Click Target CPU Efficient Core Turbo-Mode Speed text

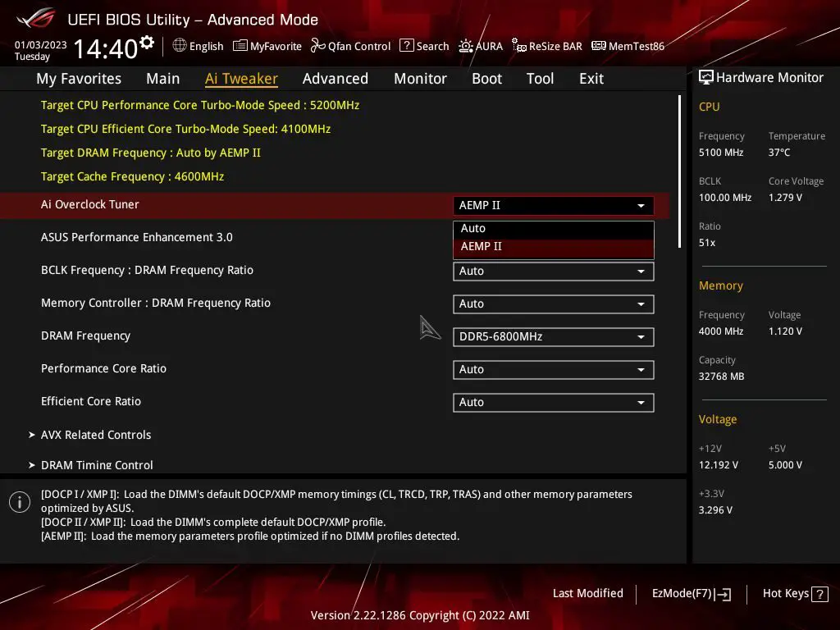[x=185, y=129]
